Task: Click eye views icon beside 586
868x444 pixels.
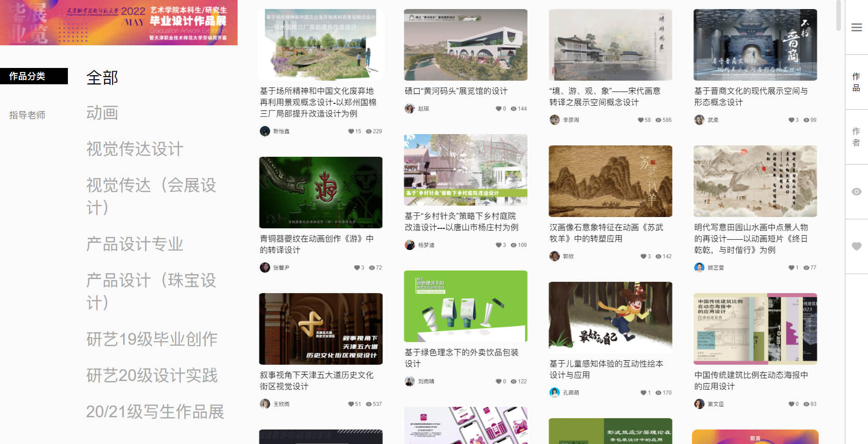Action: tap(658, 120)
